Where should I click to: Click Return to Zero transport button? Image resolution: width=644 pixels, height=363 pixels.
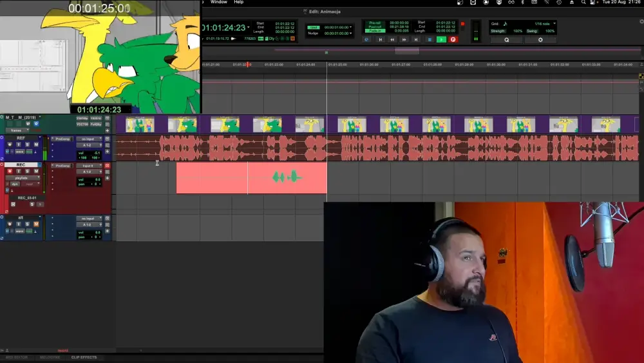click(380, 39)
